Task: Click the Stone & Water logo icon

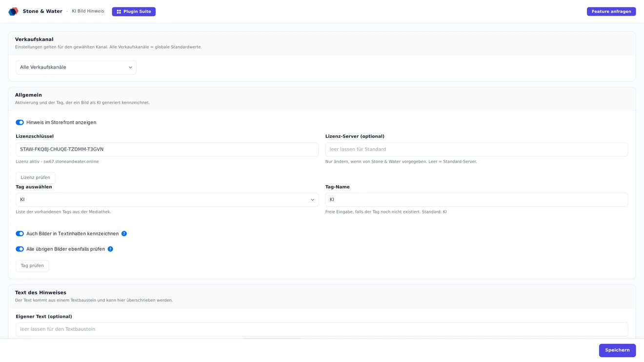Action: tap(13, 11)
